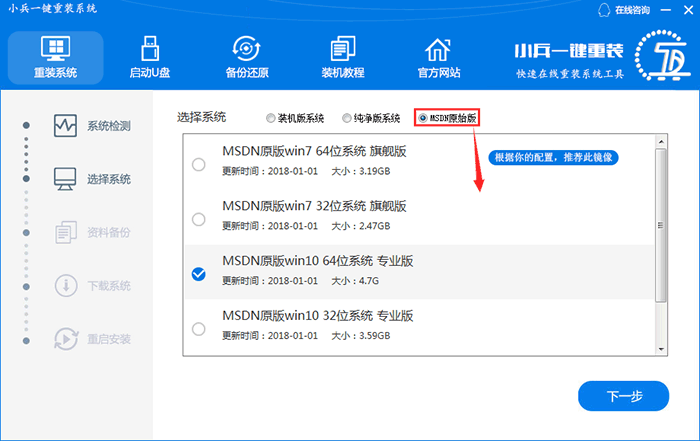Viewport: 700px width, 441px height.
Task: Click the 系统检测 step label
Action: 108,126
